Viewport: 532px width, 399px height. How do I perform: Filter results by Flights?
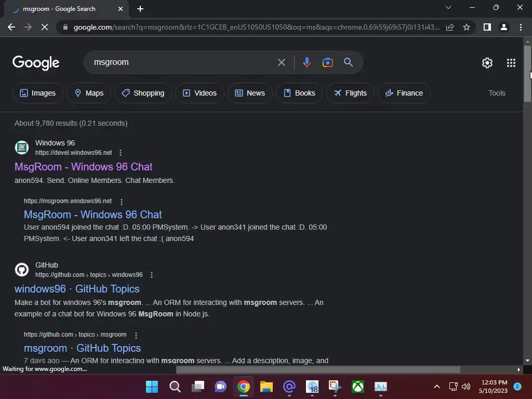pyautogui.click(x=350, y=93)
